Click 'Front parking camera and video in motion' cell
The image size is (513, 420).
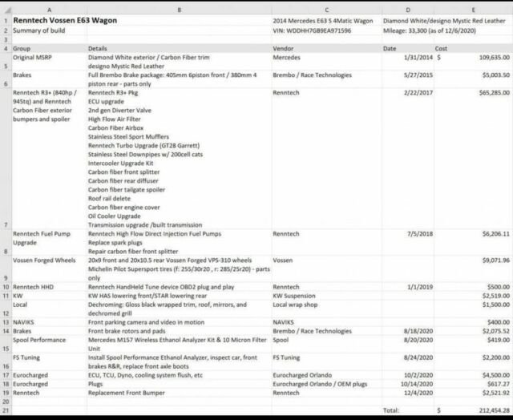180,322
